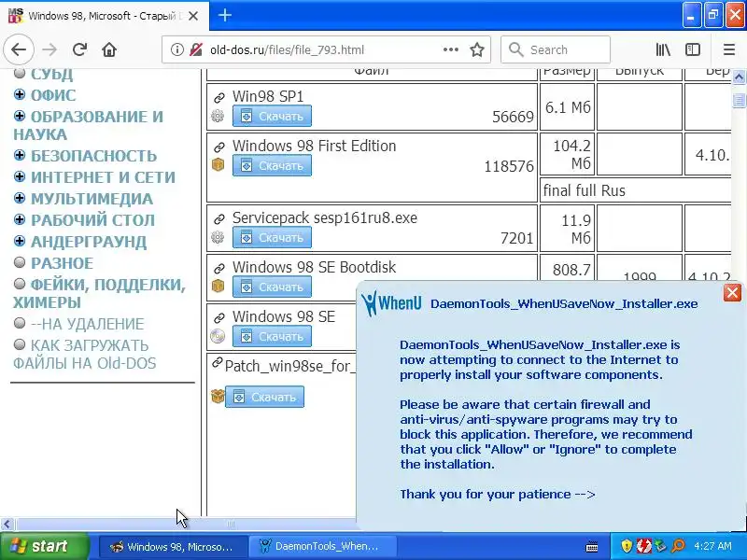Close the Windows 98 browser tab
The width and height of the screenshot is (747, 560).
(x=193, y=16)
